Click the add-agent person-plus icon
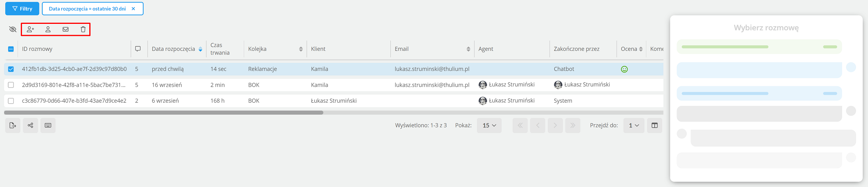Image resolution: width=868 pixels, height=187 pixels. pos(30,29)
